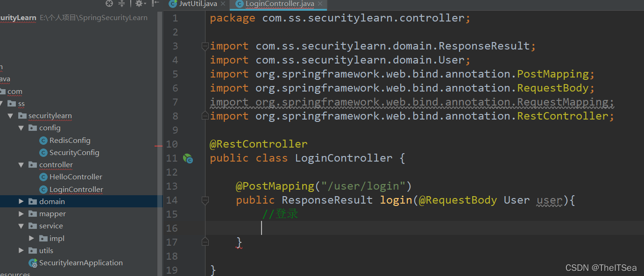
Task: Select the LoginController.java tab
Action: (x=279, y=4)
